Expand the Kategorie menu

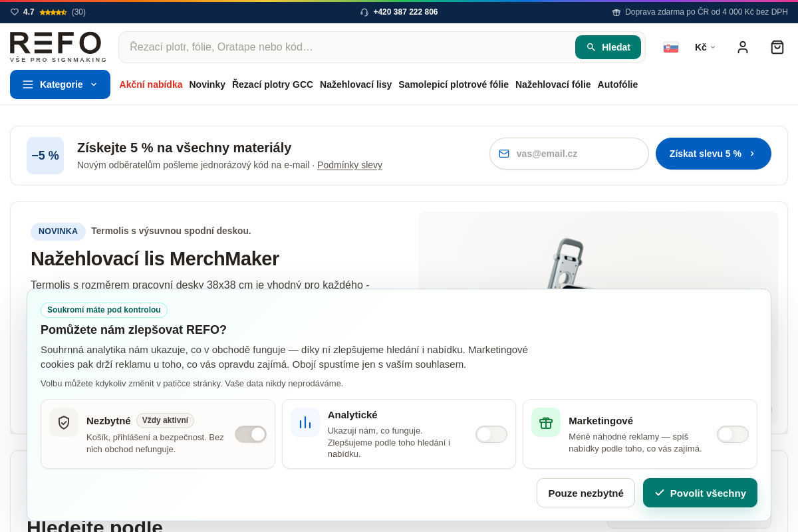pos(60,84)
